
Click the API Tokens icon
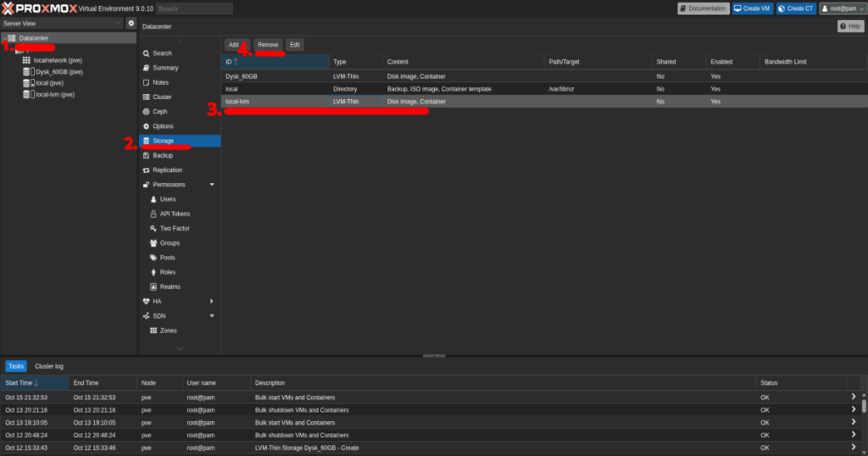pyautogui.click(x=153, y=214)
